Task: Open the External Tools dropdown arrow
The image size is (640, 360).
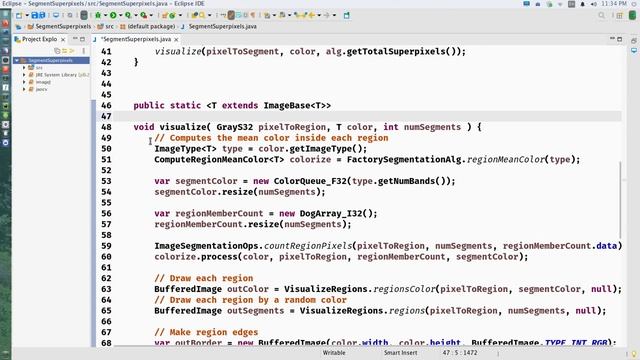Action: 151,16
